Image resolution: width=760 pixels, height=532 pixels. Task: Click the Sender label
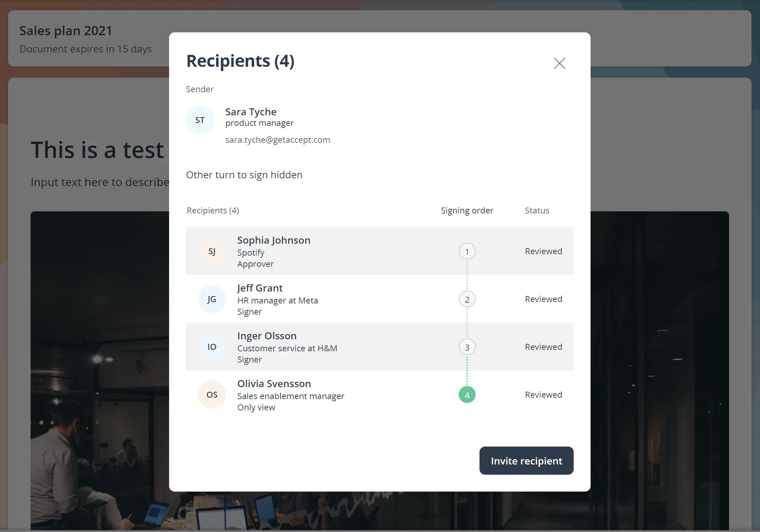click(200, 89)
